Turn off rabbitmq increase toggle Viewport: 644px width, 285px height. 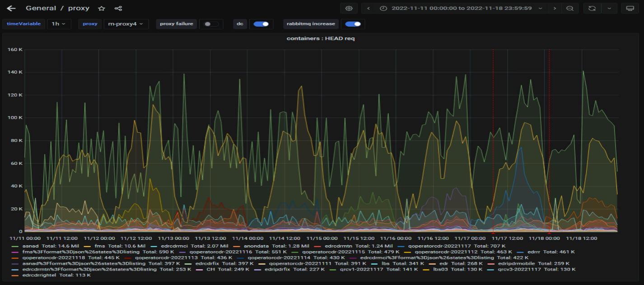[353, 24]
